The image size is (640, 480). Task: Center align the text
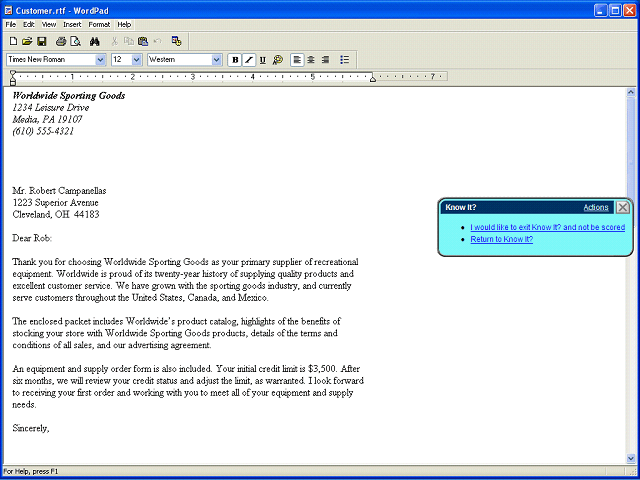(x=311, y=60)
